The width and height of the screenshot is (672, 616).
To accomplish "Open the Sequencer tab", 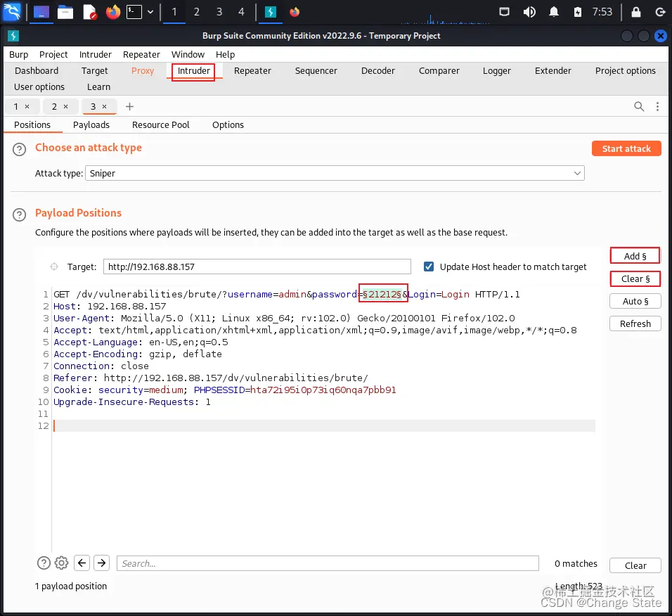I will tap(316, 71).
